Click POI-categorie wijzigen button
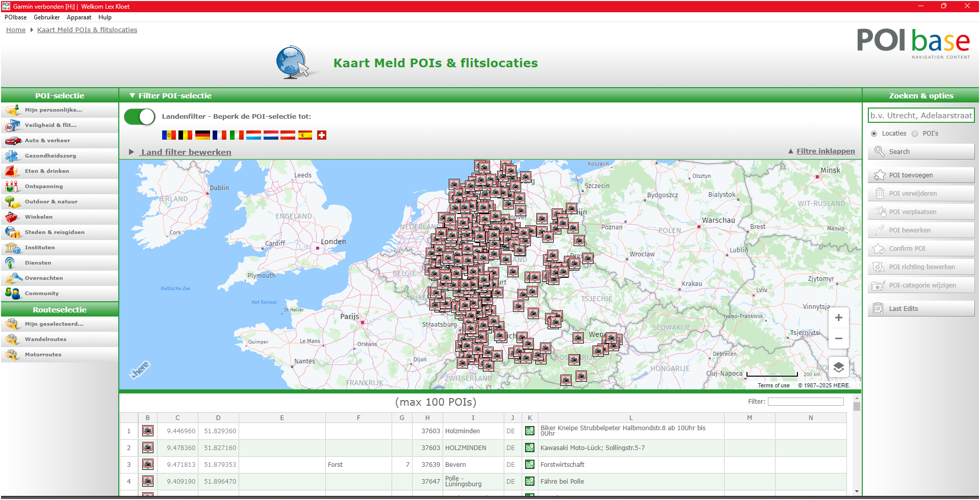980x500 pixels. coord(921,285)
